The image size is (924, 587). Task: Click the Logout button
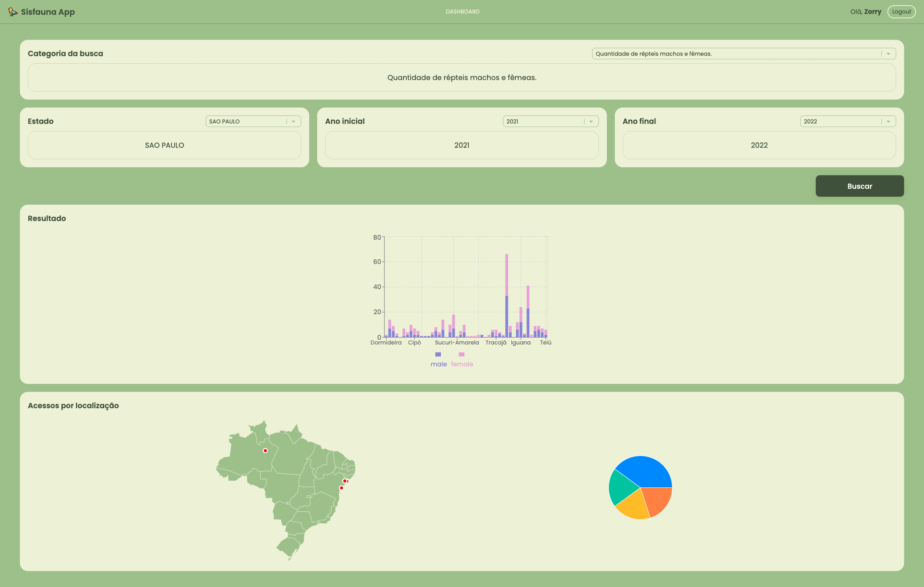coord(901,12)
